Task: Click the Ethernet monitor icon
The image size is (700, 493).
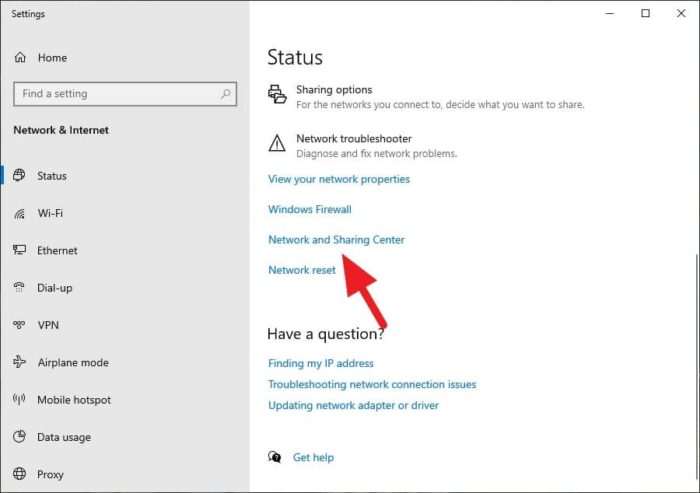Action: click(x=19, y=250)
